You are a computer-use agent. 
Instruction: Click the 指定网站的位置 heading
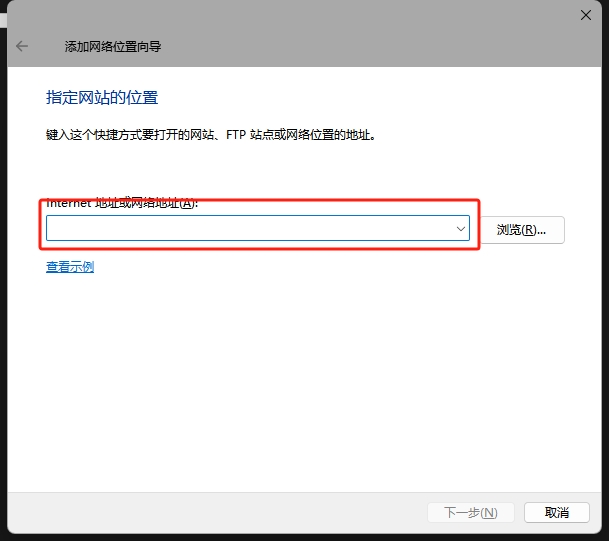tap(102, 98)
